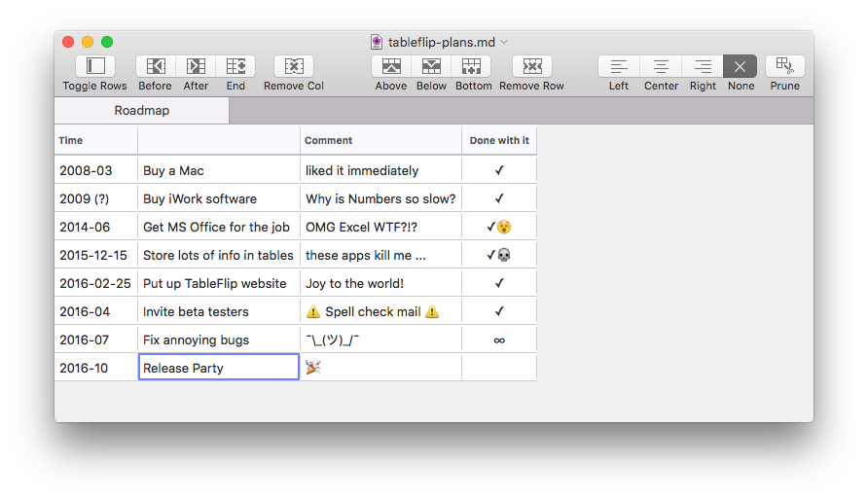Select cell Fix annoying bugs
The width and height of the screenshot is (868, 500).
tap(219, 339)
